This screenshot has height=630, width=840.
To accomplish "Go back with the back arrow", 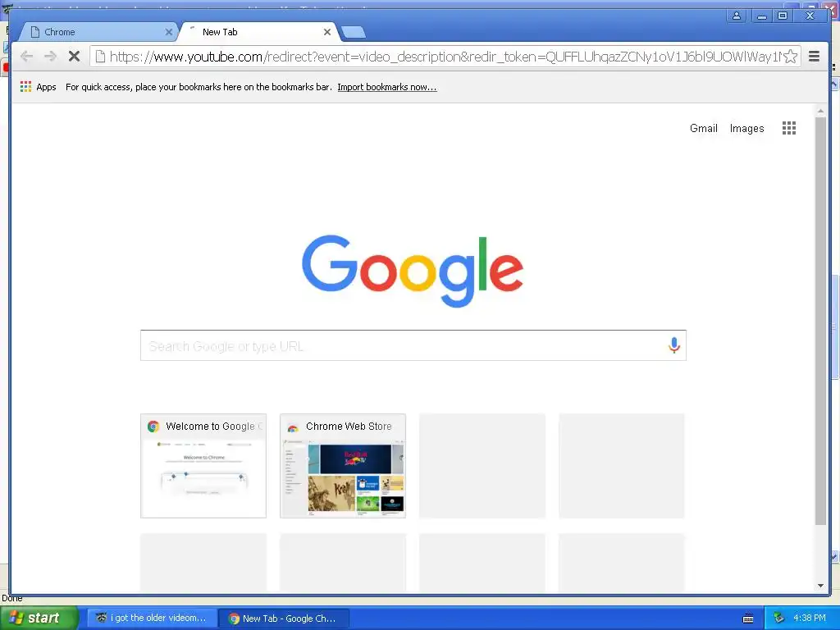I will pos(26,57).
